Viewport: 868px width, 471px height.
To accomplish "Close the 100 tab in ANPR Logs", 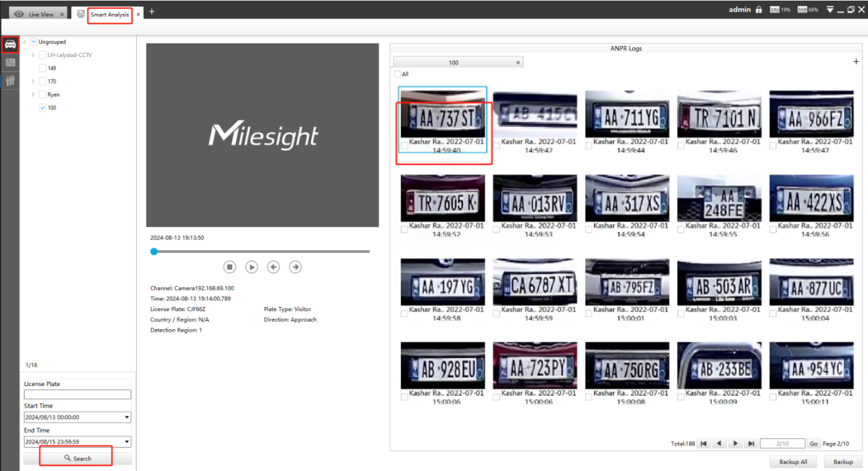I will 518,62.
